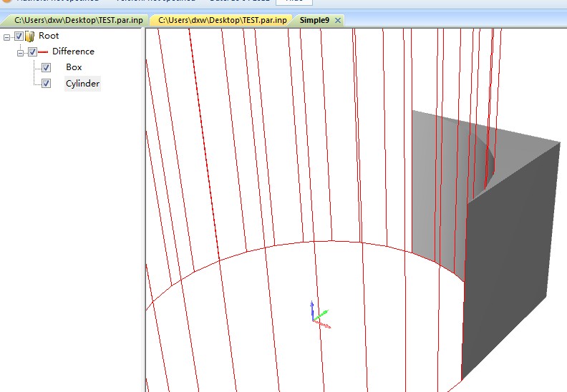Viewport: 567px width, 392px height.
Task: Click the Root folder icon
Action: click(30, 36)
